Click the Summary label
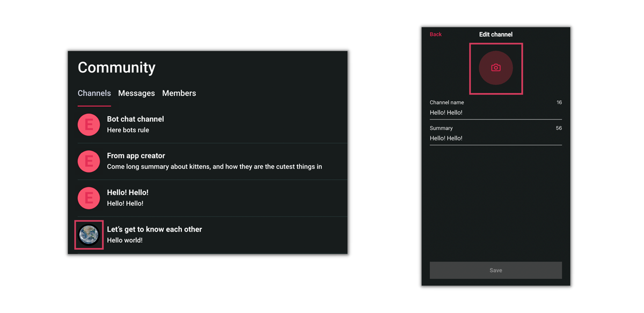The width and height of the screenshot is (644, 313). pos(441,128)
